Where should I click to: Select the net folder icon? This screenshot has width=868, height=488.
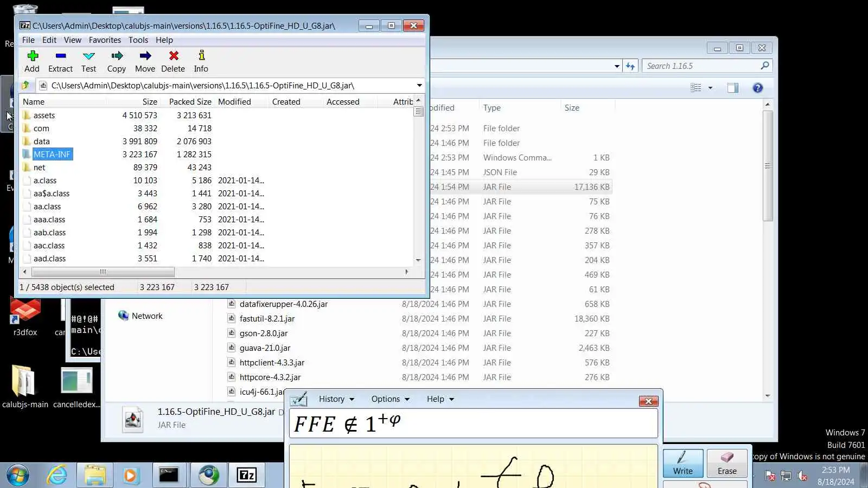tap(27, 168)
